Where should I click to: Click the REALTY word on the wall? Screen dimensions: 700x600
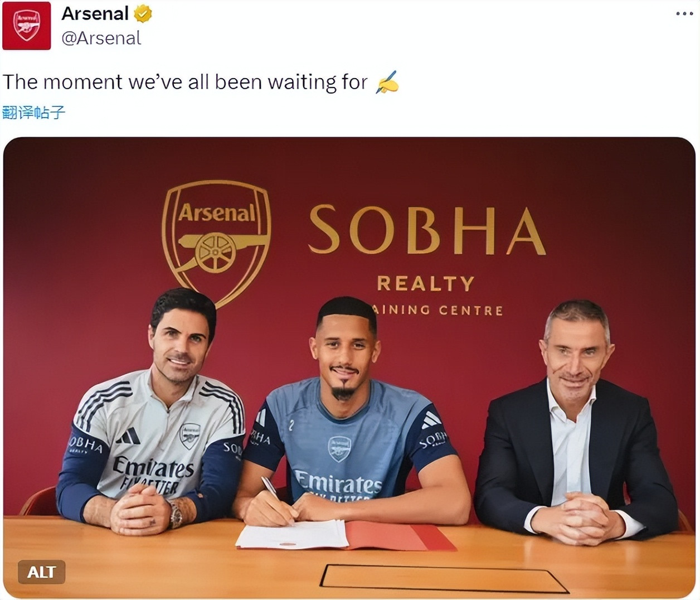425,283
